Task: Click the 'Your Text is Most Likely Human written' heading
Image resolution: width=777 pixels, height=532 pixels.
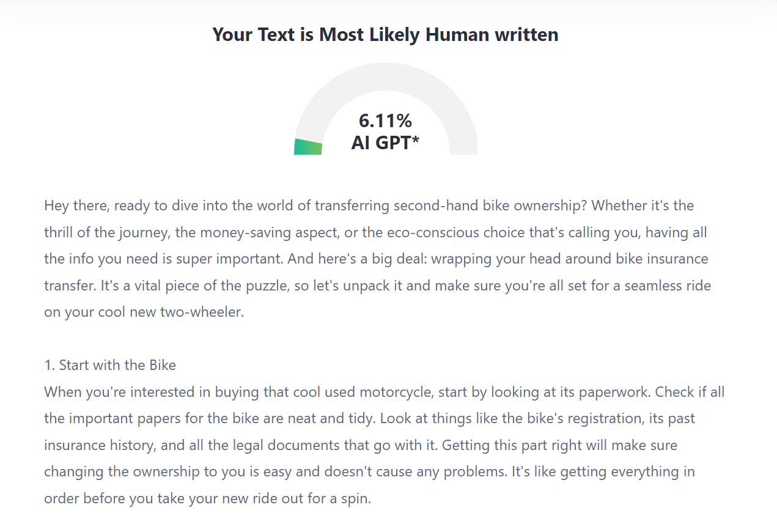Action: coord(385,34)
